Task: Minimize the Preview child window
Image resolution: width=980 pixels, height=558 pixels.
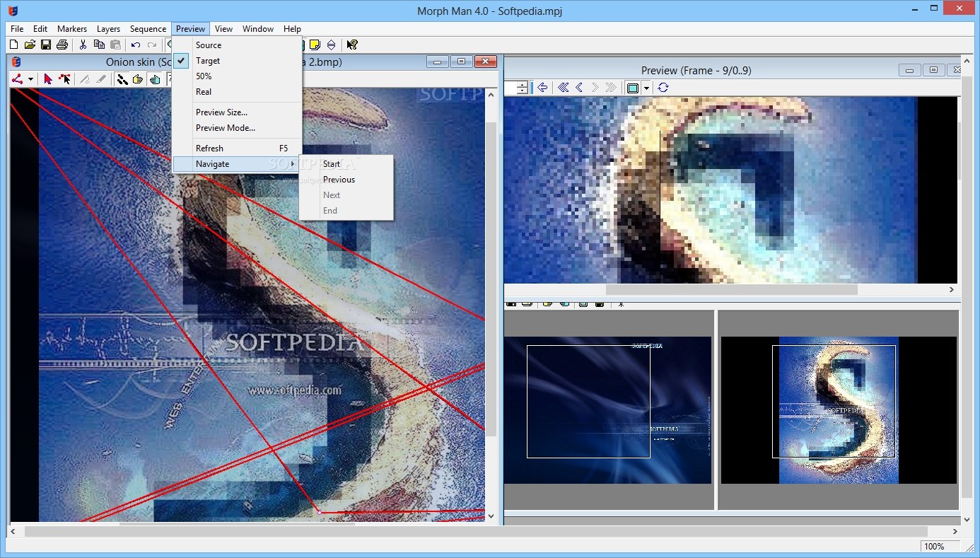Action: click(910, 70)
